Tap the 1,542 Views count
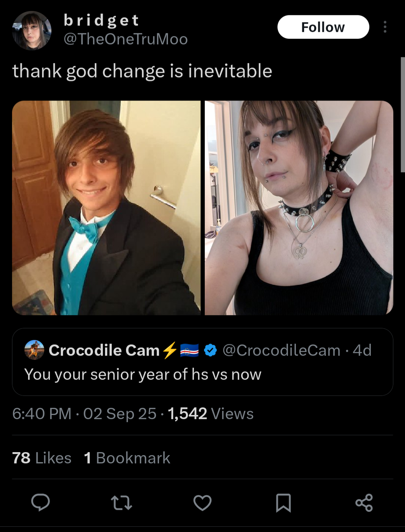Image resolution: width=405 pixels, height=532 pixels. (211, 414)
